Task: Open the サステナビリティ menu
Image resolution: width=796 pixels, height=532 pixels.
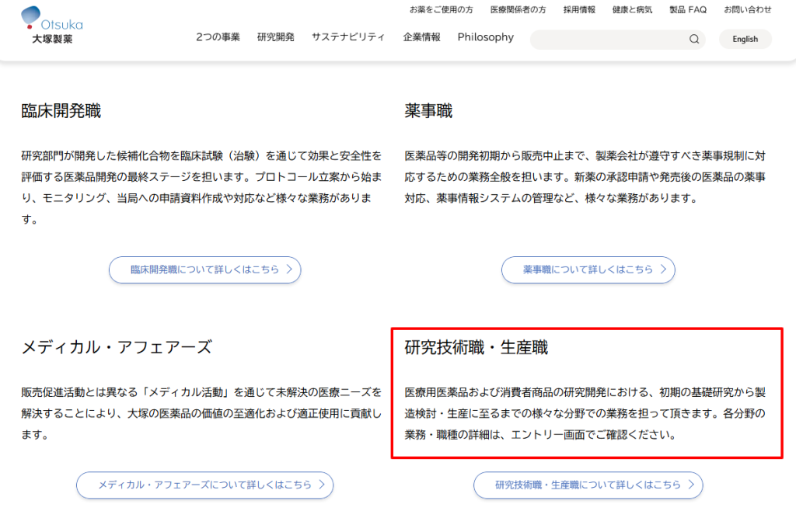Action: click(348, 37)
